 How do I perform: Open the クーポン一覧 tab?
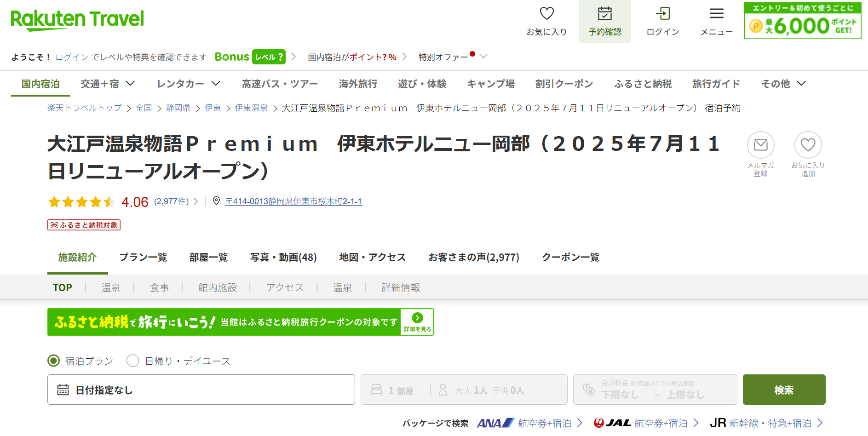571,258
